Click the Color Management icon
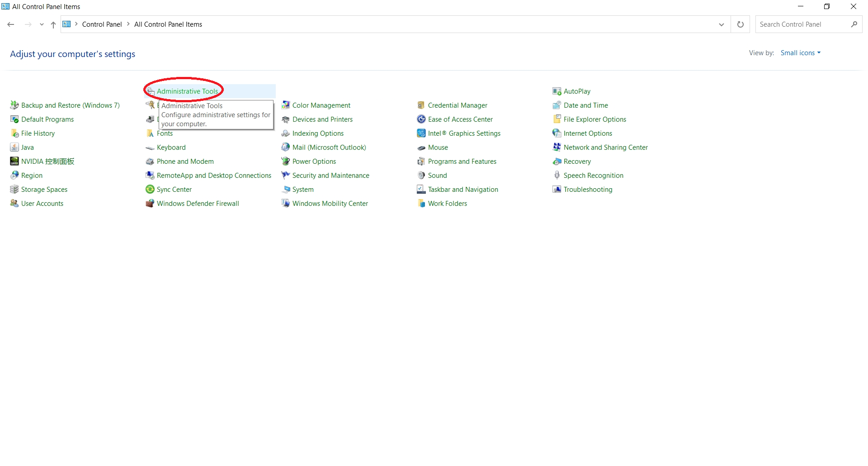 click(x=286, y=105)
